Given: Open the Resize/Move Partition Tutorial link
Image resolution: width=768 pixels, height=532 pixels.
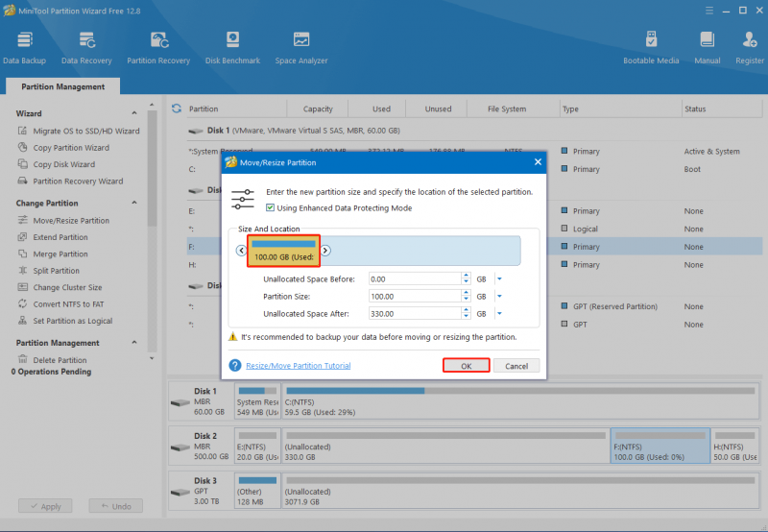Looking at the screenshot, I should (x=299, y=366).
